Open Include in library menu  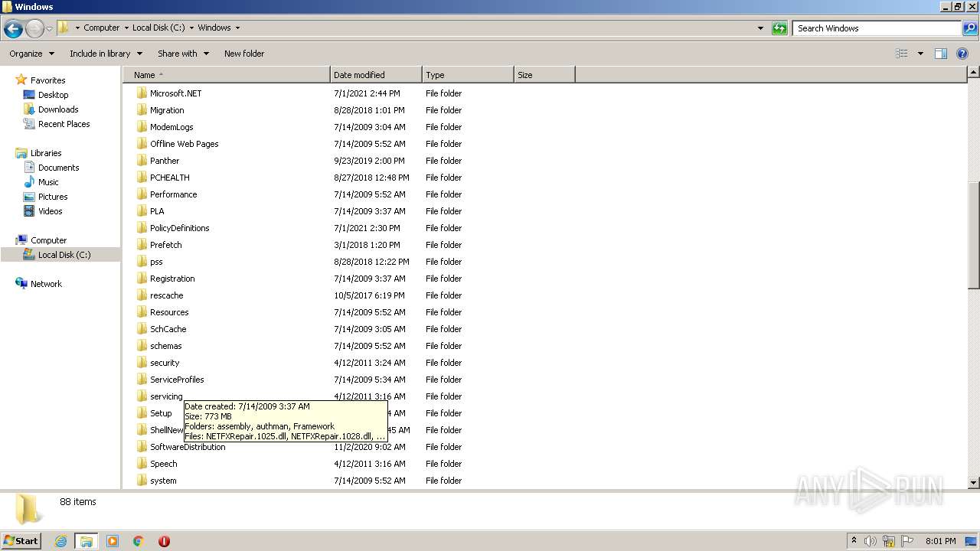(106, 54)
